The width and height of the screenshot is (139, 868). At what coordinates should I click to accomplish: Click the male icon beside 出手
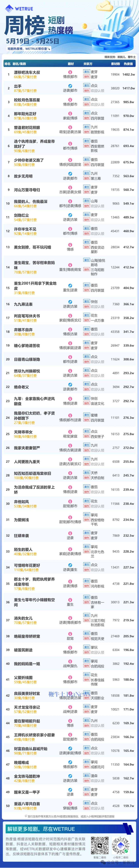coord(70,86)
